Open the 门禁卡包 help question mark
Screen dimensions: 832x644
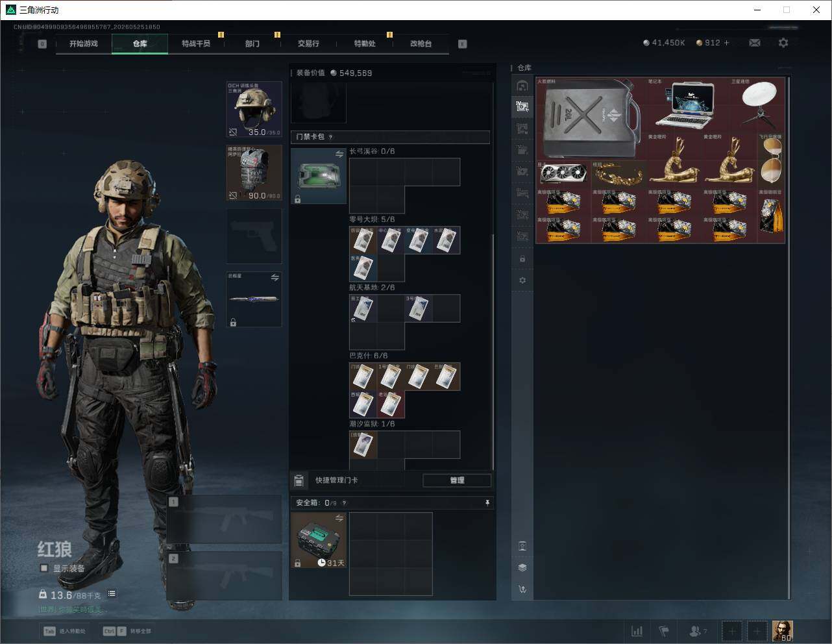pyautogui.click(x=331, y=137)
